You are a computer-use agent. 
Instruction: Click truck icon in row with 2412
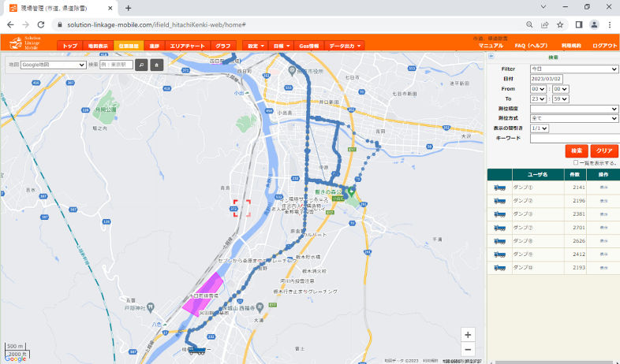[500, 254]
